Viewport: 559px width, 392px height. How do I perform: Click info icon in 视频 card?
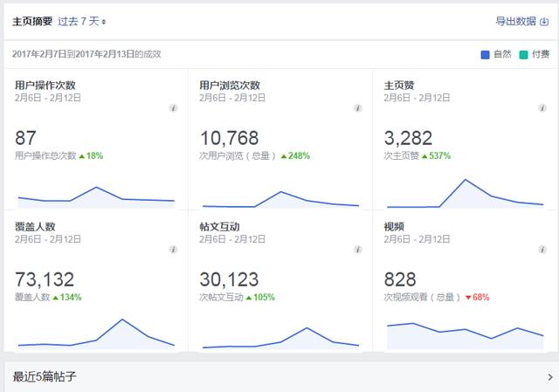(542, 250)
